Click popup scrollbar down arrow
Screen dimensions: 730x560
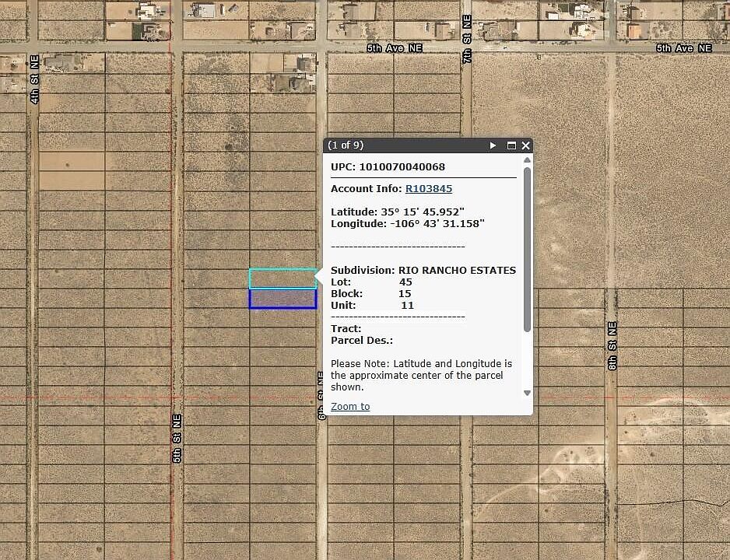click(527, 393)
